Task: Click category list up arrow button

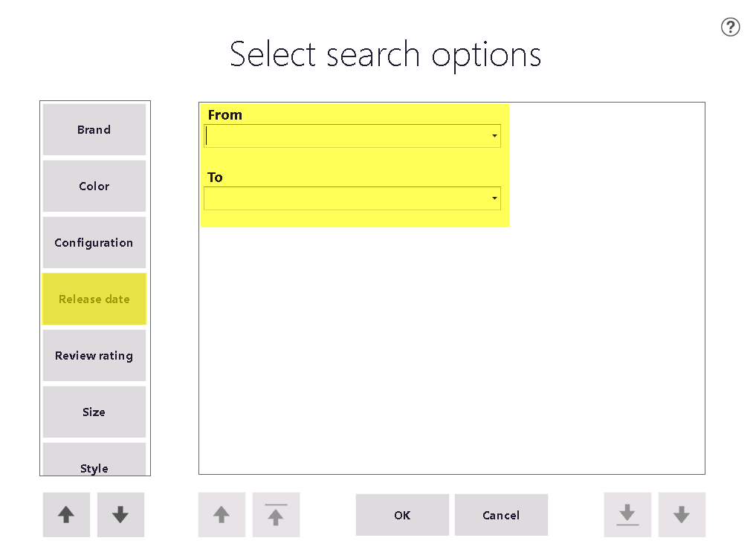Action: [67, 515]
